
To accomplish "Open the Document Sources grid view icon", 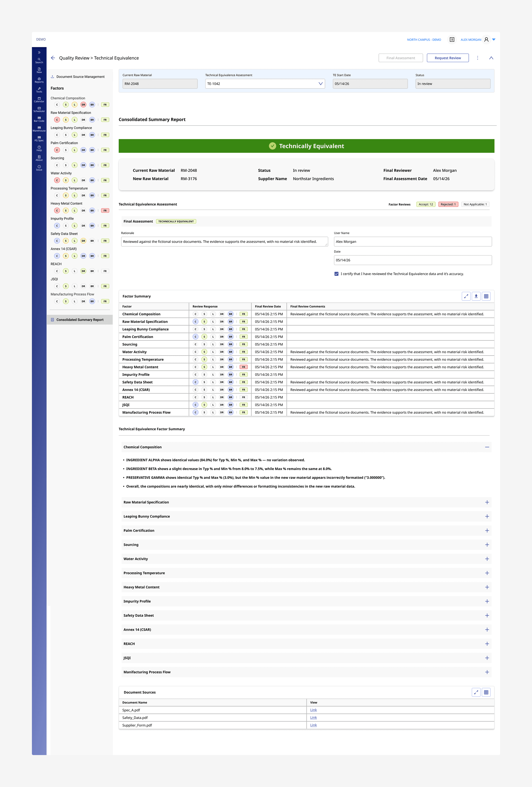I will 486,692.
